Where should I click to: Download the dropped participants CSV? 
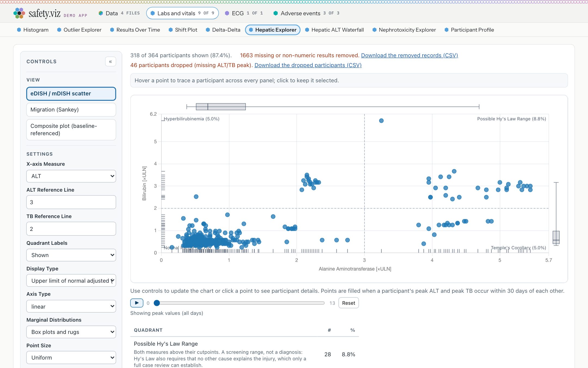pos(308,65)
